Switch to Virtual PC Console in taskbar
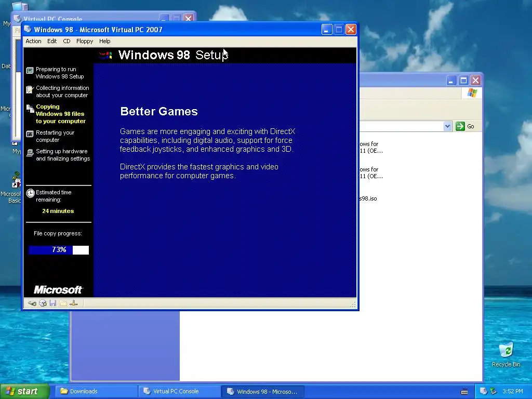532x399 pixels. pos(179,391)
